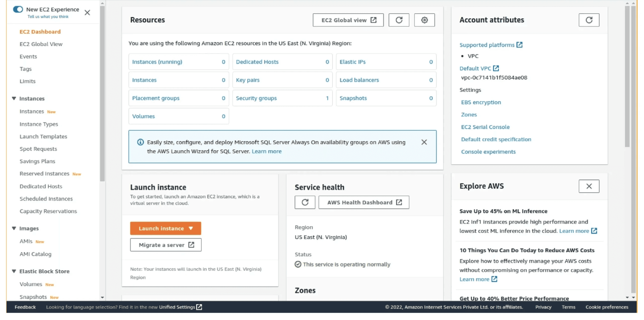This screenshot has width=644, height=320.
Task: Click the AWS Health Dashboard button
Action: click(364, 202)
